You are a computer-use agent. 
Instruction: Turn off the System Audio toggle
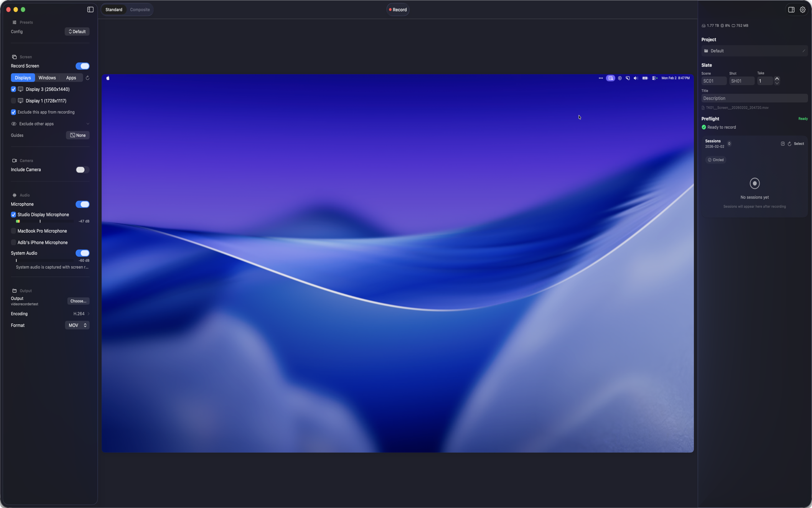click(82, 253)
